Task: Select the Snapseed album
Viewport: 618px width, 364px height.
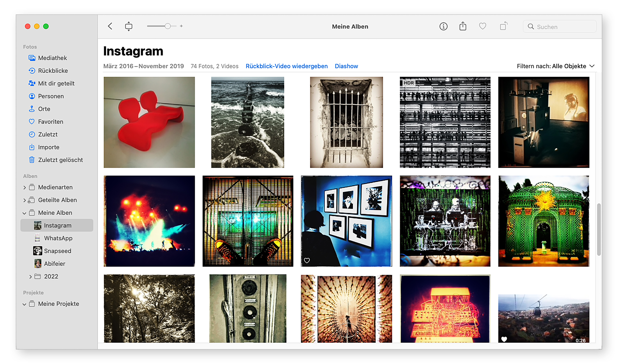Action: tap(57, 251)
